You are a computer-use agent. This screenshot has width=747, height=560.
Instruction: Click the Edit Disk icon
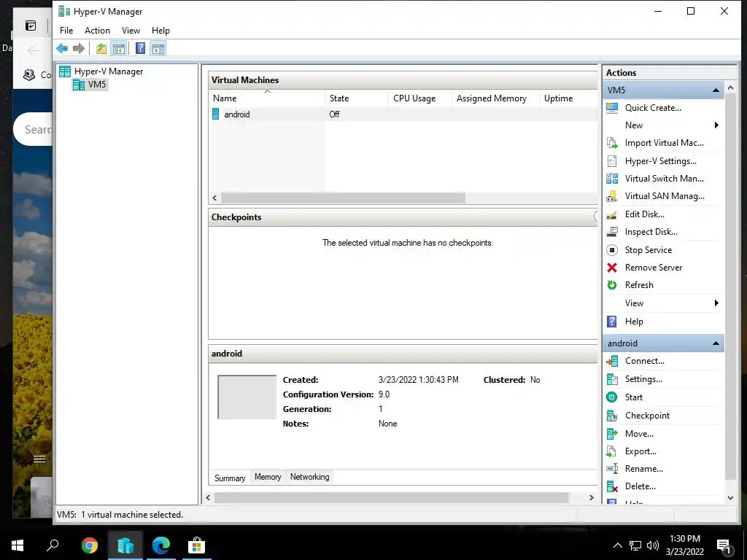click(612, 215)
